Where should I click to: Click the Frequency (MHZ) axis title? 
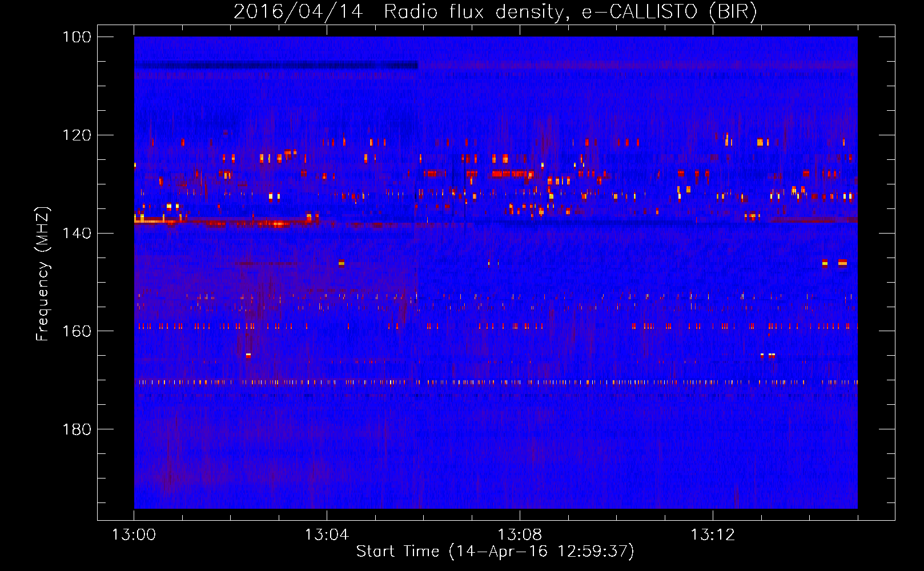(x=43, y=274)
